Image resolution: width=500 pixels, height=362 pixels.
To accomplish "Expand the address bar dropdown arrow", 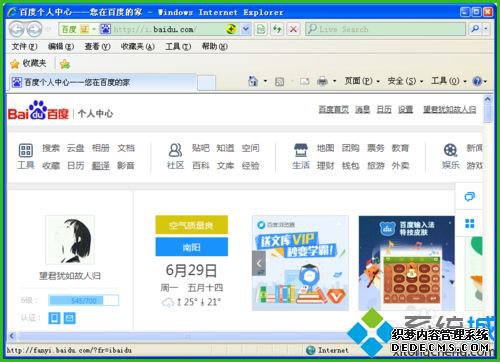I will click(246, 29).
